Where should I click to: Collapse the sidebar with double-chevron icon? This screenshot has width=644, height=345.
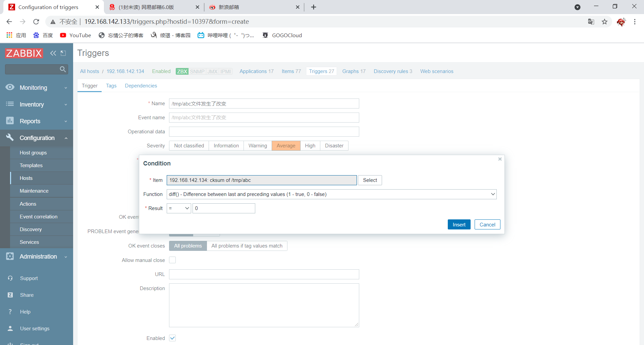tap(53, 53)
